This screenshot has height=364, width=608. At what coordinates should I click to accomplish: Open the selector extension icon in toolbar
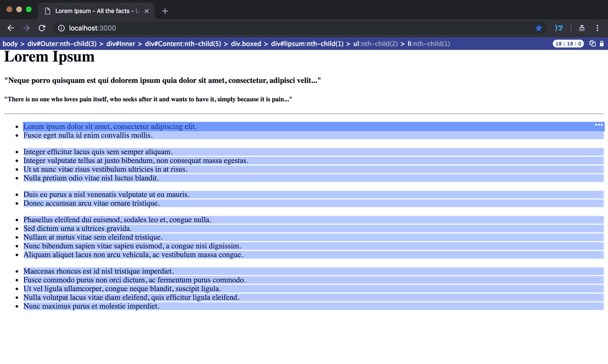[559, 28]
